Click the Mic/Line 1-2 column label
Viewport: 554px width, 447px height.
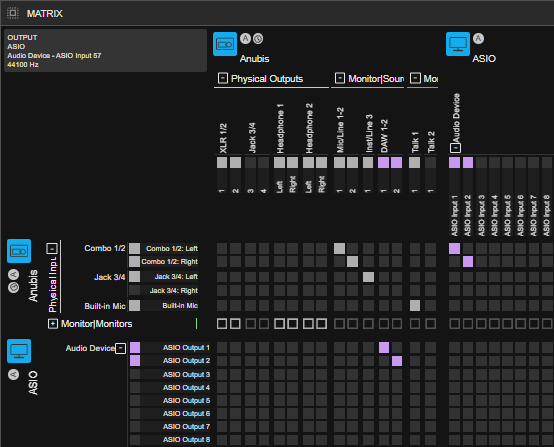tap(340, 130)
